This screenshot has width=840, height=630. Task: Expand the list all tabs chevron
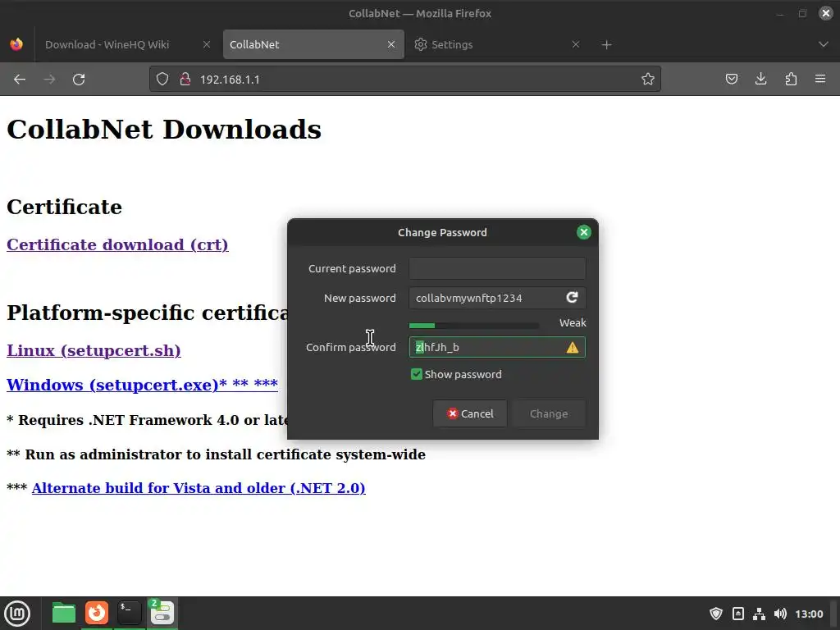click(824, 44)
